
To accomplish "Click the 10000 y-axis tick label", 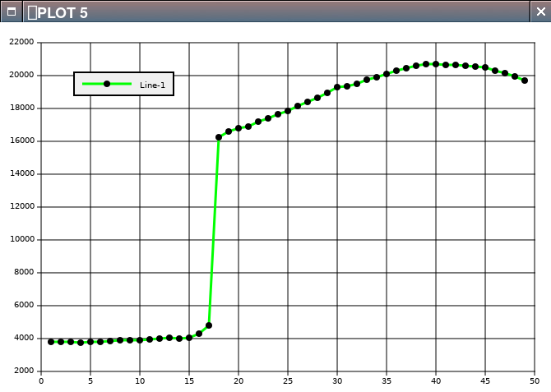I will point(21,239).
